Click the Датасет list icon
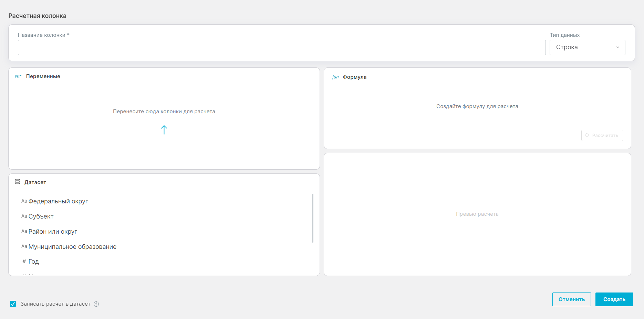Viewport: 644px width, 319px height. click(17, 182)
